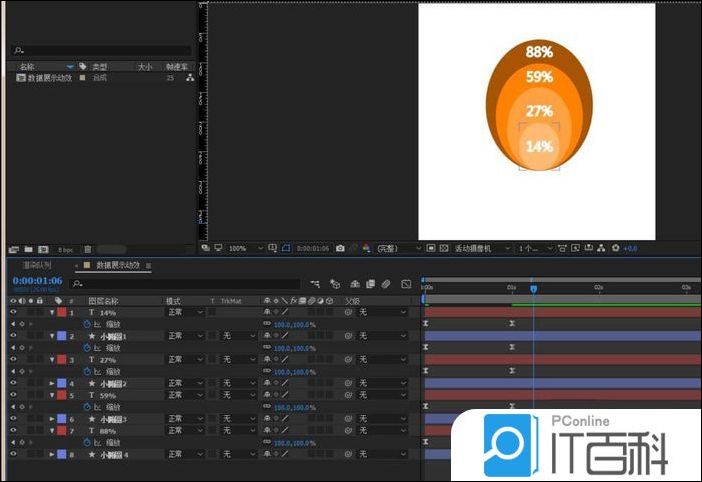Hide layer 1 named 14% with its eye
This screenshot has height=482, width=702.
(13, 312)
